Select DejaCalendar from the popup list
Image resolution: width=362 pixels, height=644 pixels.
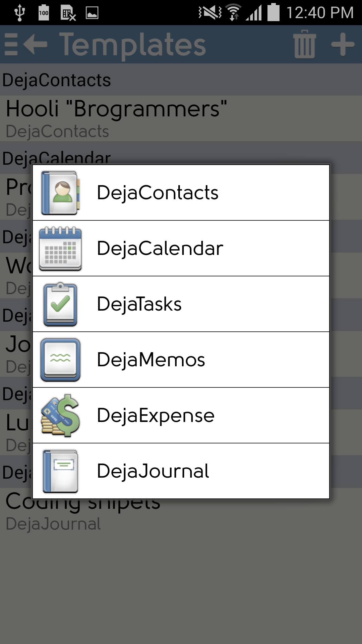(181, 249)
